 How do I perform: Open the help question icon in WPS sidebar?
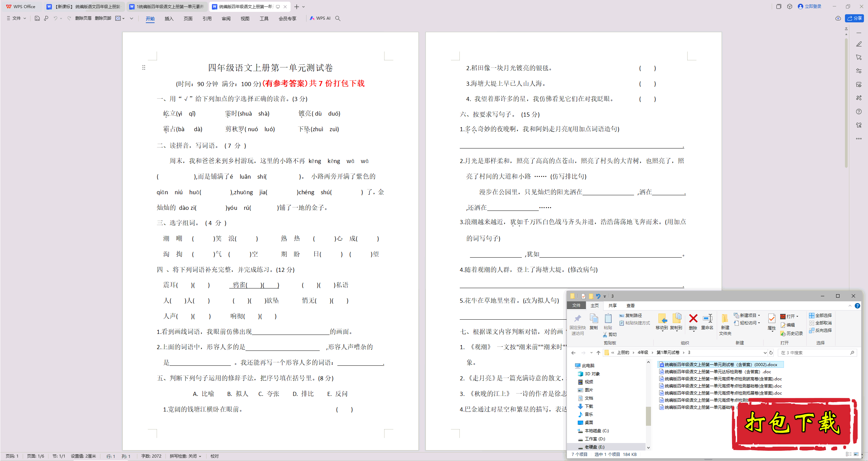coord(859,112)
